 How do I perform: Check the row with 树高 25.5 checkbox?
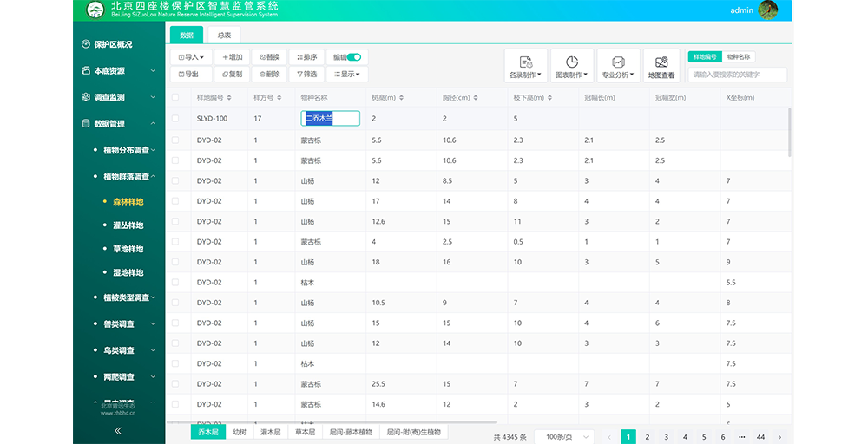pos(175,384)
